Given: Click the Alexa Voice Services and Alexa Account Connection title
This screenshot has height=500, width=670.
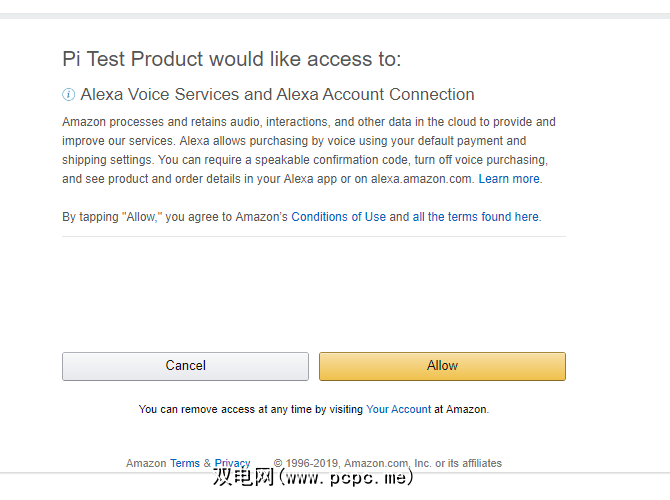Looking at the screenshot, I should pos(277,95).
